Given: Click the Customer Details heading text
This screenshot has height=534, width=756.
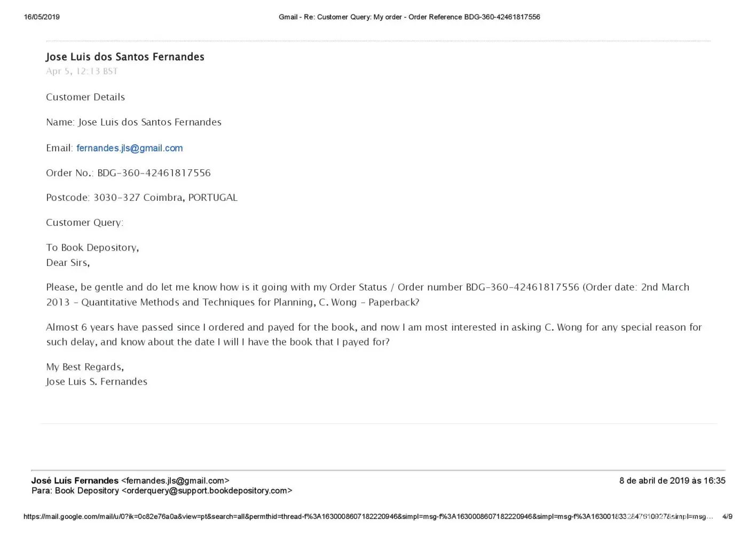Looking at the screenshot, I should [x=85, y=97].
